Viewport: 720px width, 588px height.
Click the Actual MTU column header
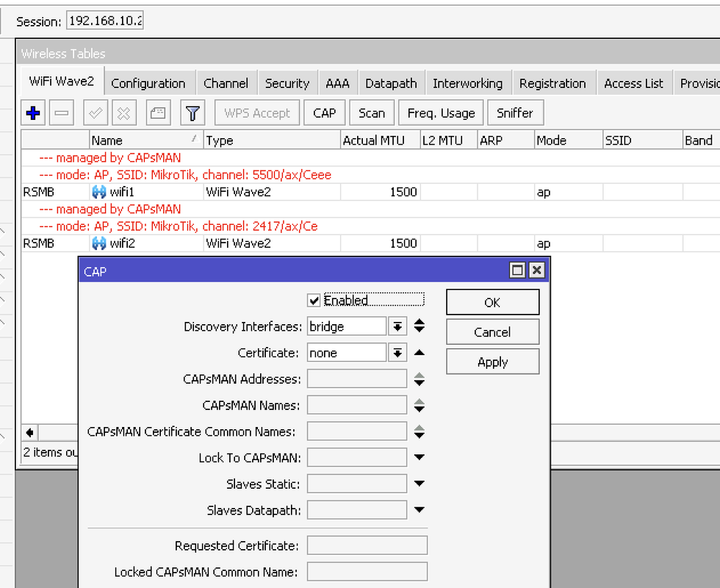tap(381, 140)
